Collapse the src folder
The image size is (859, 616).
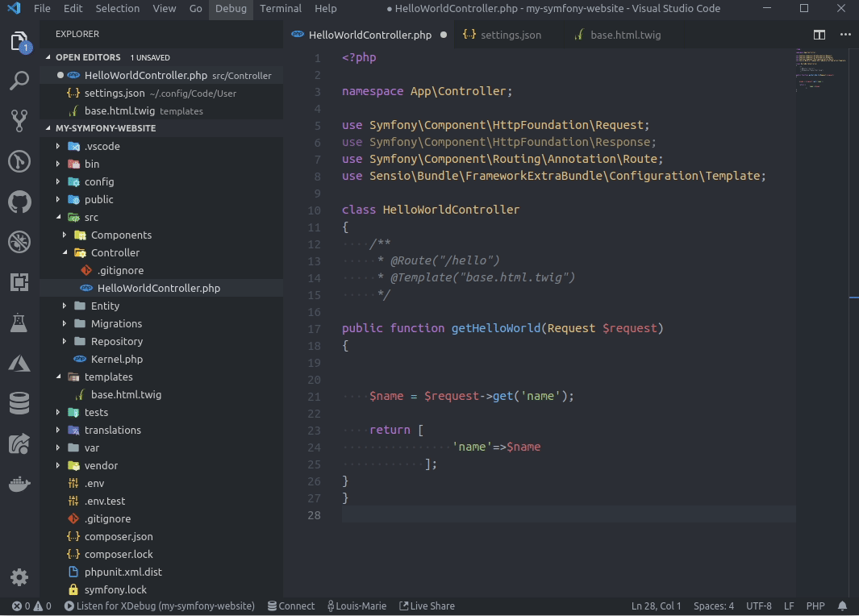tap(57, 217)
